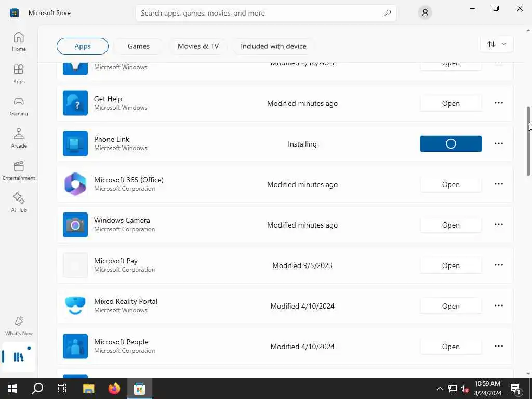Open the Gaming section
The image size is (532, 399).
pos(19,106)
